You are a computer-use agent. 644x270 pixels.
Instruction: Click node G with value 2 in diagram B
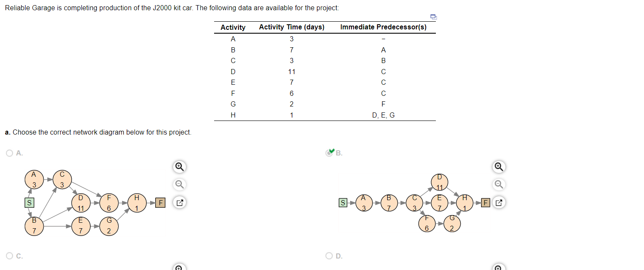point(452,224)
